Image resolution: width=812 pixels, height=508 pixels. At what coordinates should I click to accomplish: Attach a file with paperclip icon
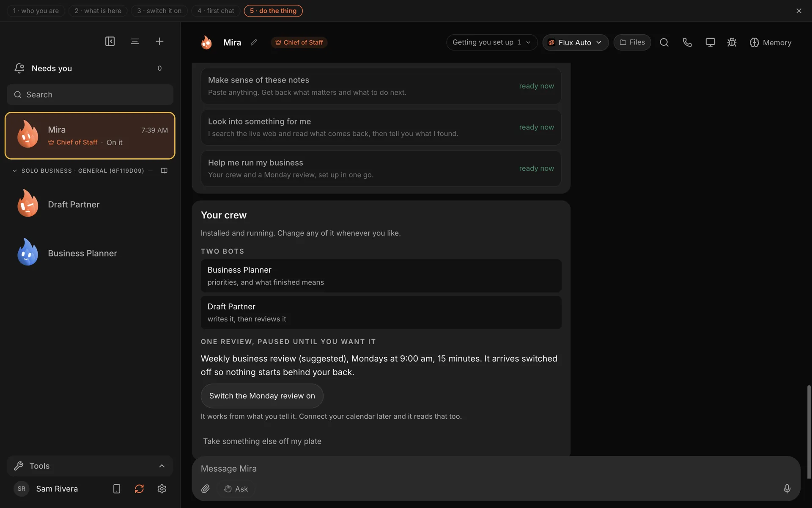tap(205, 489)
